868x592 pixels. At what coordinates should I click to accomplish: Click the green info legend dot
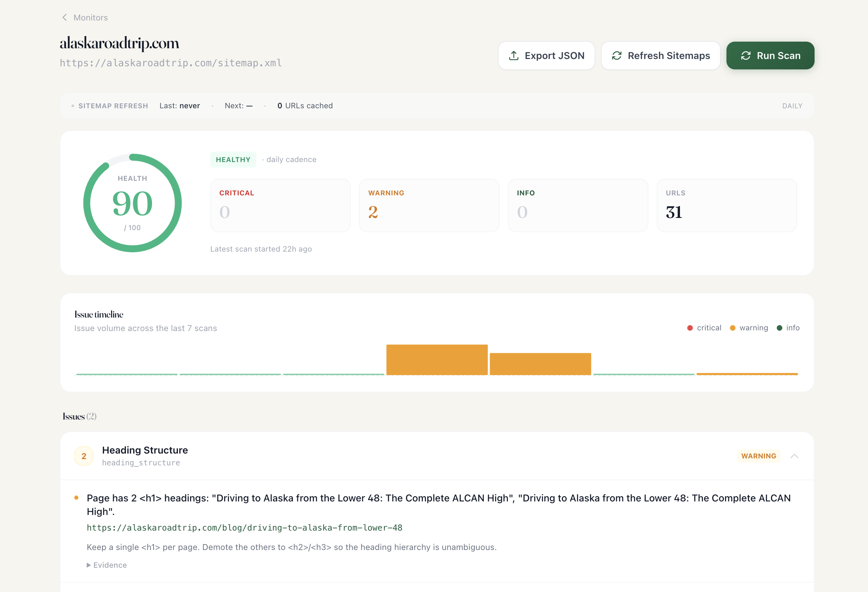click(780, 328)
